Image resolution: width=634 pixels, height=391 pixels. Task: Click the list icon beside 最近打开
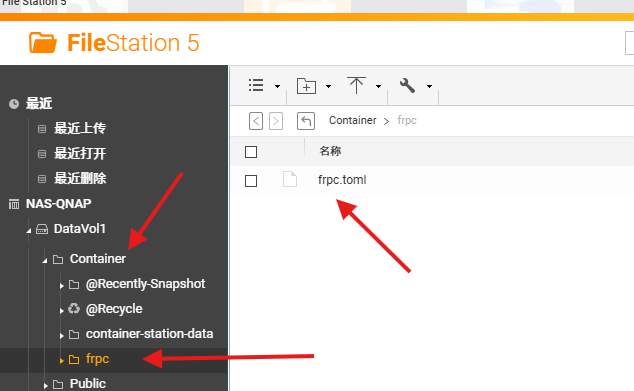coord(42,154)
